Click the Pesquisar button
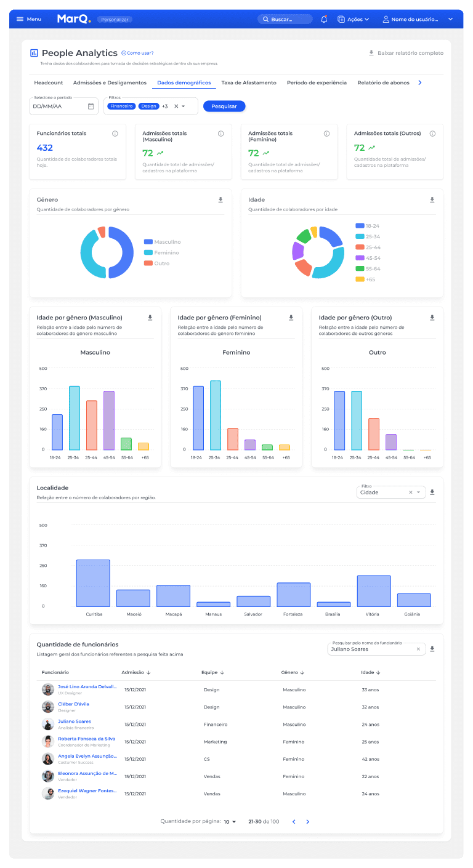Viewport: 473px width, 868px height. click(x=224, y=106)
